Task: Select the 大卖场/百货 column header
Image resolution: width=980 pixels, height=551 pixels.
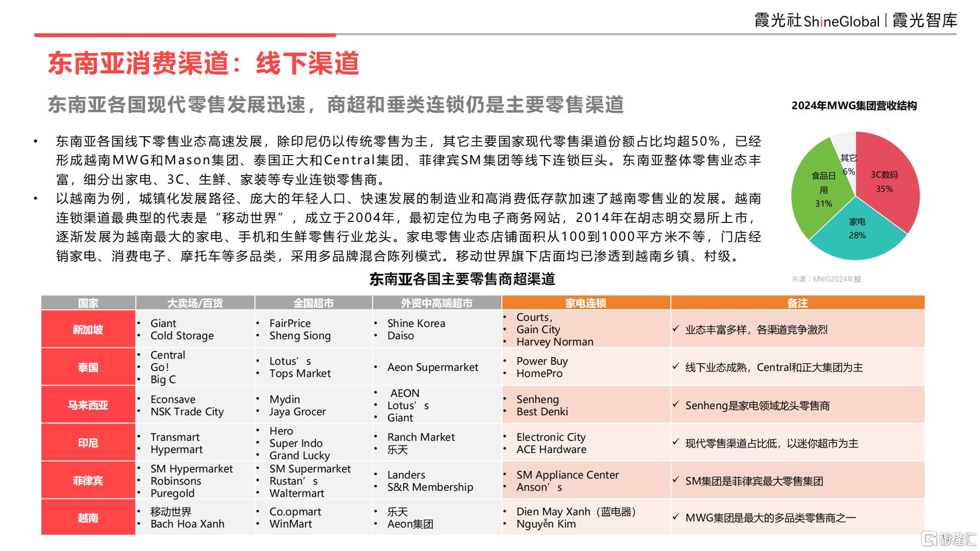Action: (x=194, y=302)
